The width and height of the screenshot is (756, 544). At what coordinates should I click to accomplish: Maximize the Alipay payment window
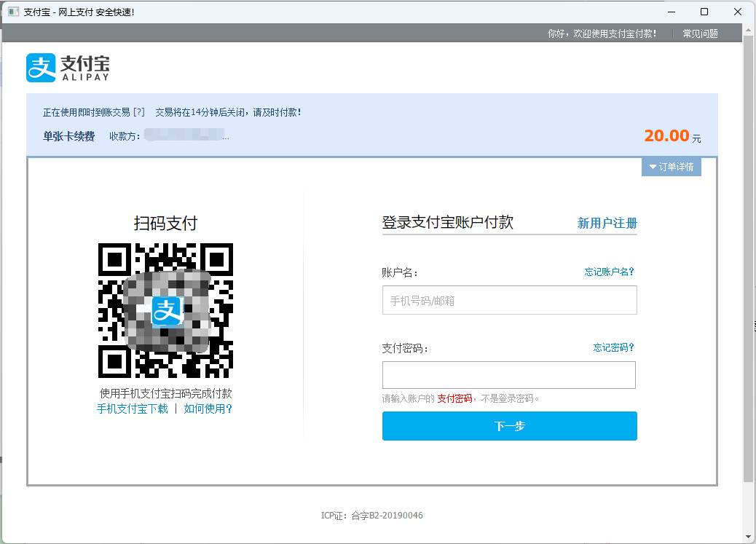[704, 12]
